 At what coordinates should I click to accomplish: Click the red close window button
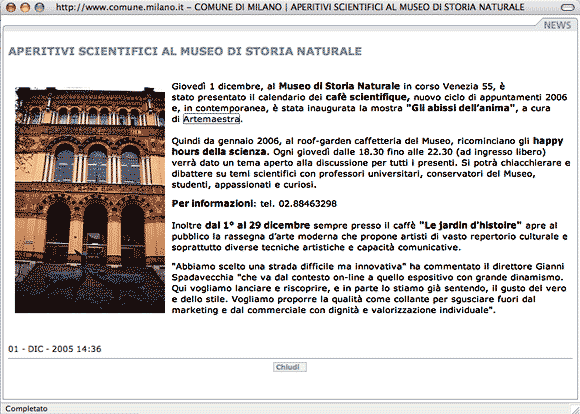(11, 7)
